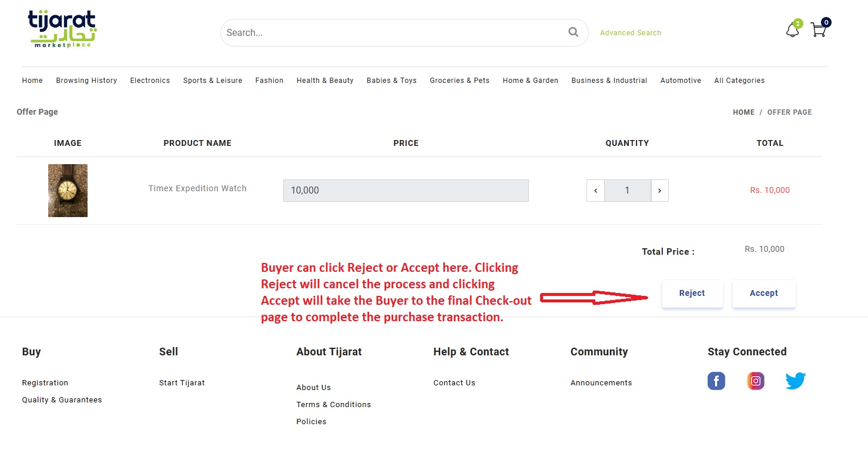Click the Timex watch thumbnail image
This screenshot has width=868, height=453.
[x=68, y=191]
